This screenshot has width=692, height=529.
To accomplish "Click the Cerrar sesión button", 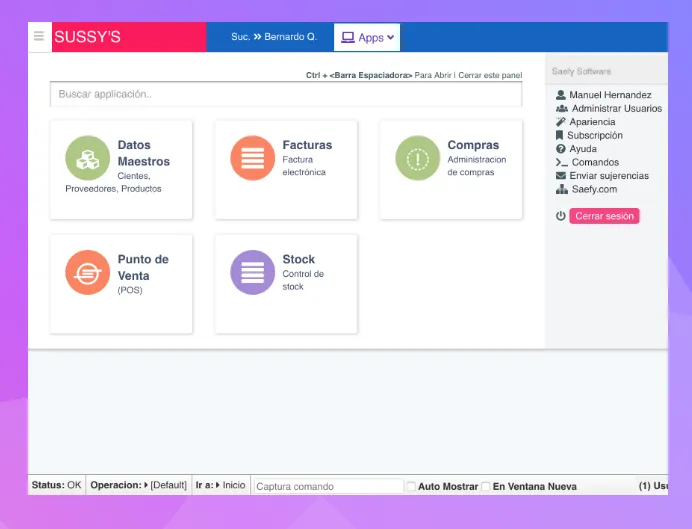I will point(604,216).
